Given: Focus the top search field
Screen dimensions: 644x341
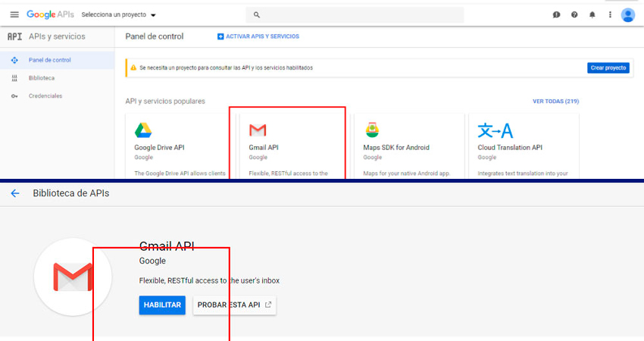Looking at the screenshot, I should tap(355, 15).
